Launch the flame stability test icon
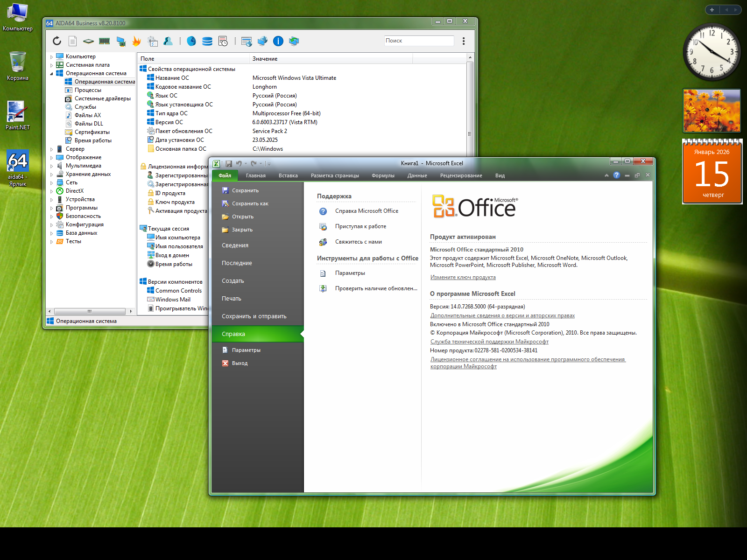The width and height of the screenshot is (747, 560). point(136,41)
